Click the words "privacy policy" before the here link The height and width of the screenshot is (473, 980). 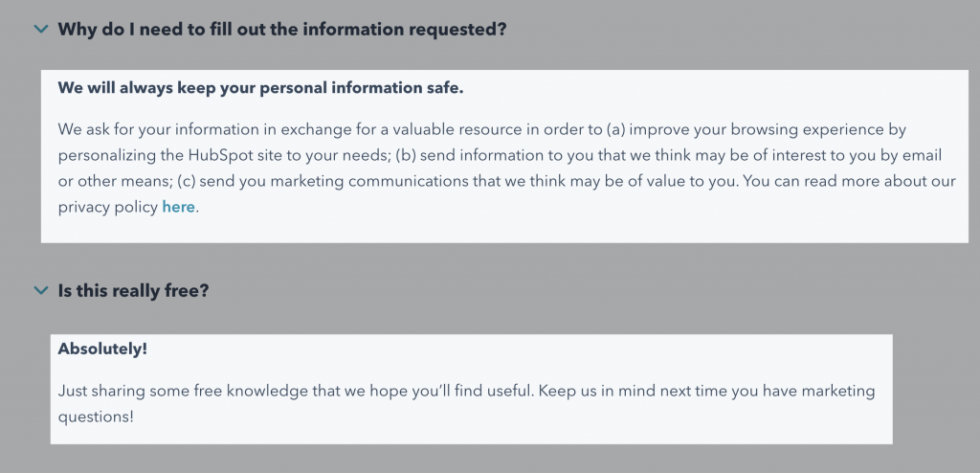[107, 208]
